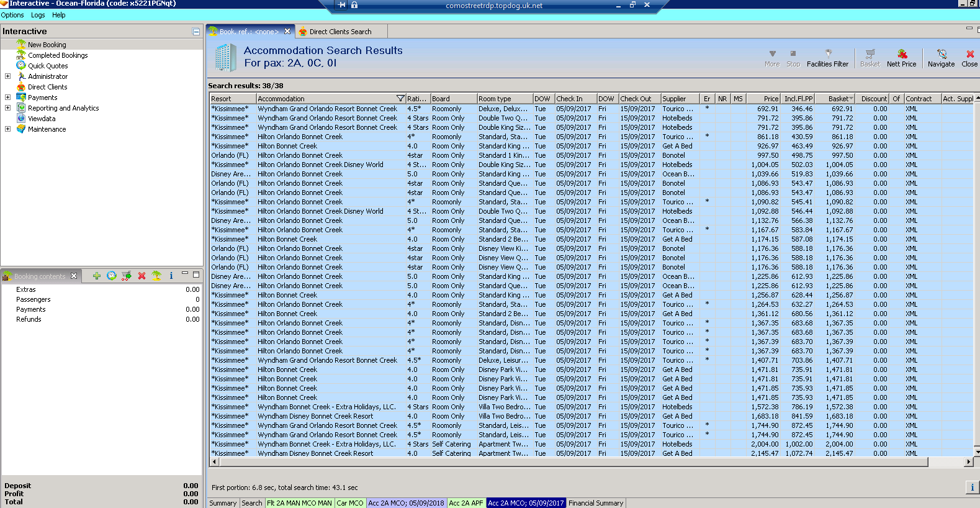Click blue info icon in Booking contents toolbar
This screenshot has height=508, width=980.
coord(171,276)
